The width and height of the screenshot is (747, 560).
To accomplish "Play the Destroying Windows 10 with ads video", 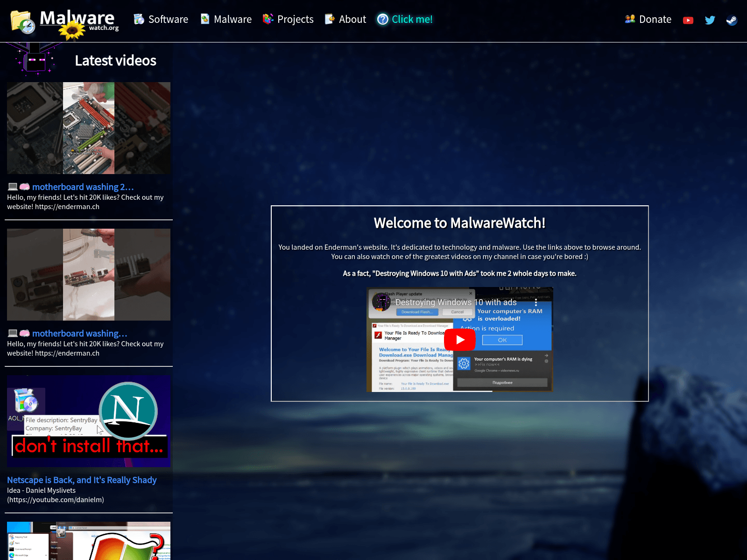I will pos(460,340).
